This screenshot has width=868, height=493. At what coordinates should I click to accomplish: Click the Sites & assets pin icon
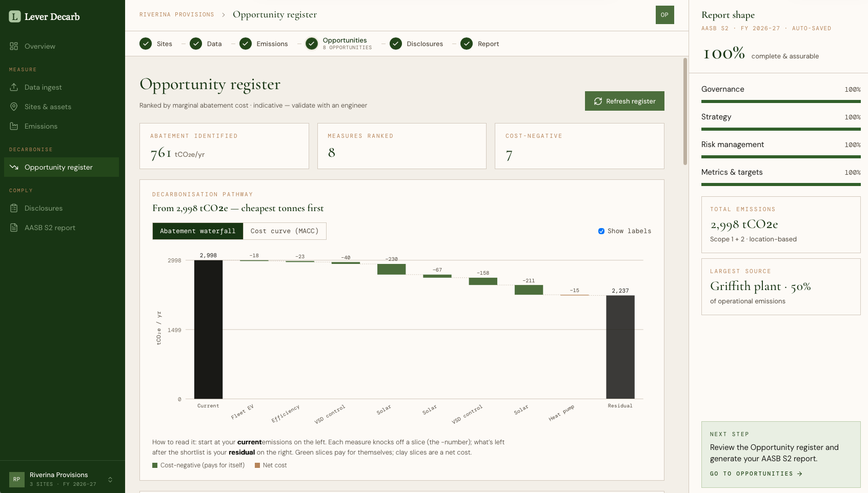[x=14, y=107]
